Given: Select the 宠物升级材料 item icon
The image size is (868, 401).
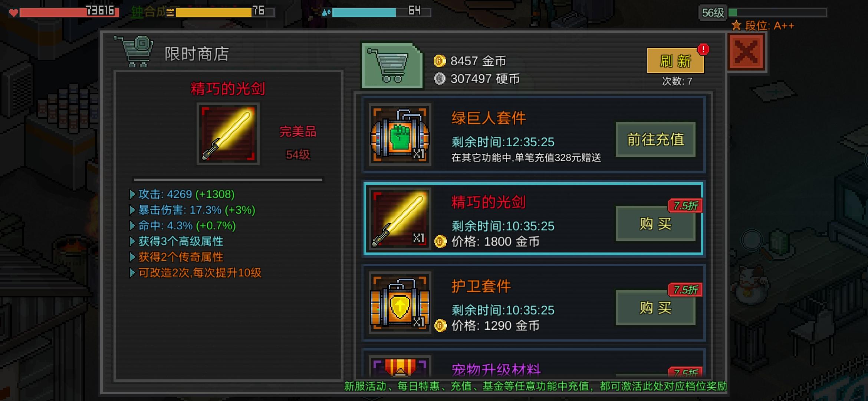Looking at the screenshot, I should tap(400, 367).
